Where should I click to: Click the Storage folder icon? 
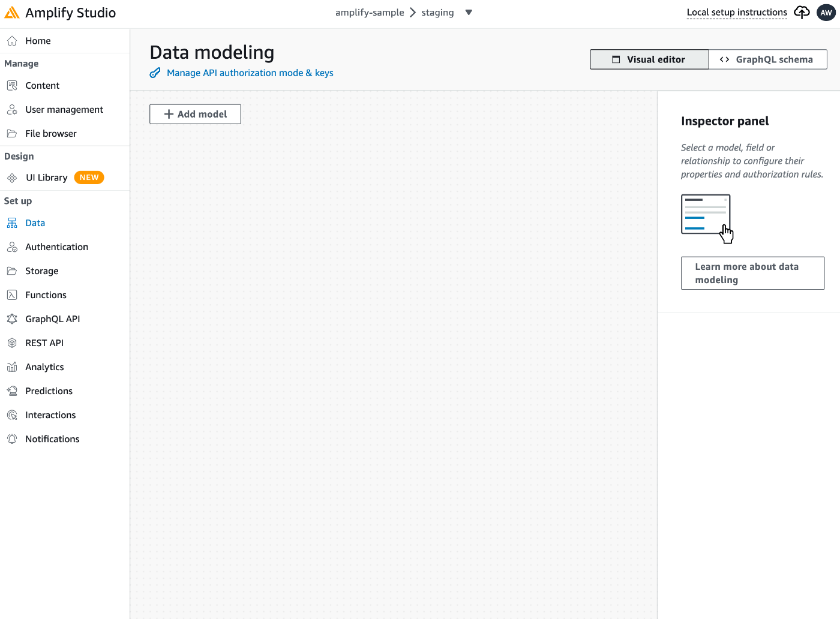12,271
